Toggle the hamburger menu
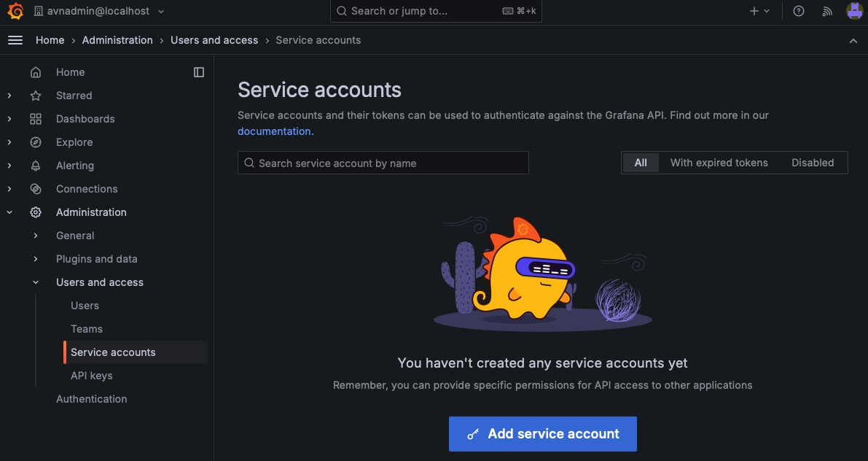This screenshot has height=461, width=868. click(x=15, y=40)
